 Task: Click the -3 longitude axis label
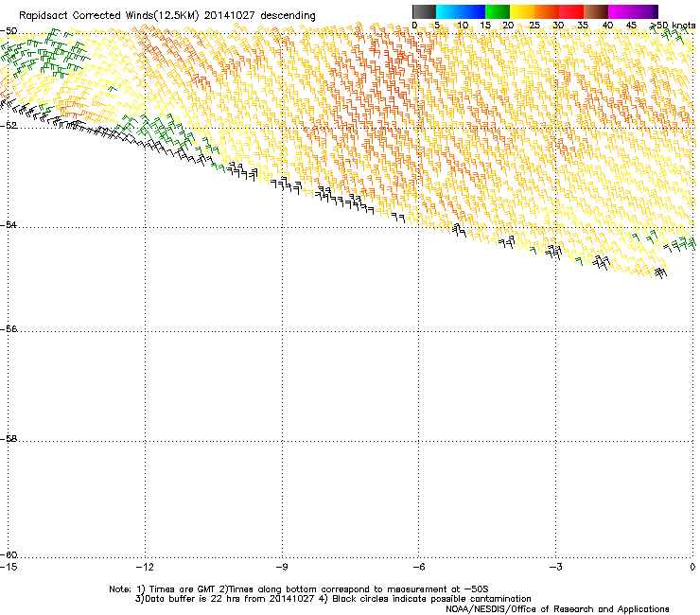point(555,567)
